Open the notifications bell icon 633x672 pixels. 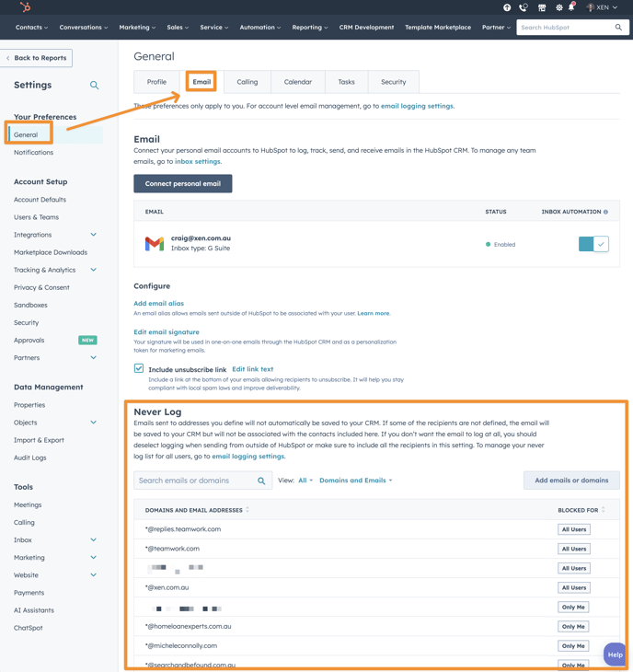click(x=571, y=6)
